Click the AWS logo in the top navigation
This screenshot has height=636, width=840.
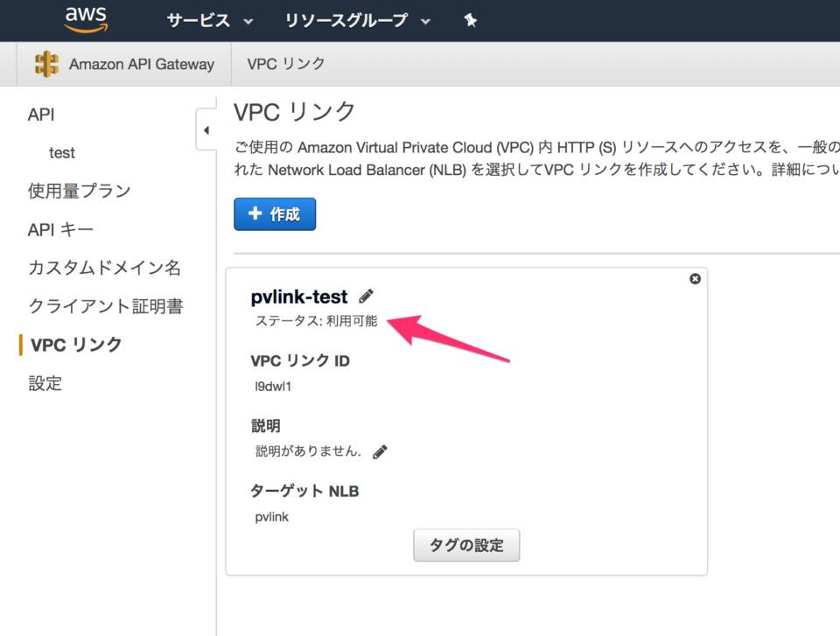(85, 18)
